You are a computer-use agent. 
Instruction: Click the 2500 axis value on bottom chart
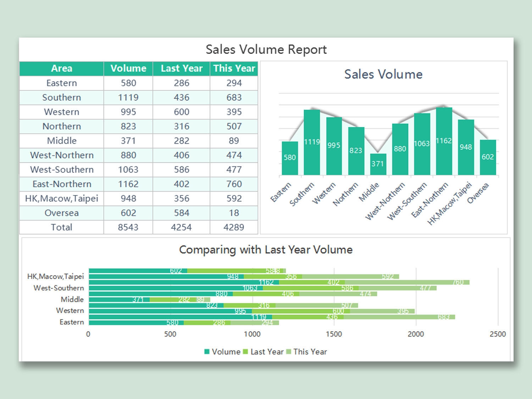[x=498, y=334]
